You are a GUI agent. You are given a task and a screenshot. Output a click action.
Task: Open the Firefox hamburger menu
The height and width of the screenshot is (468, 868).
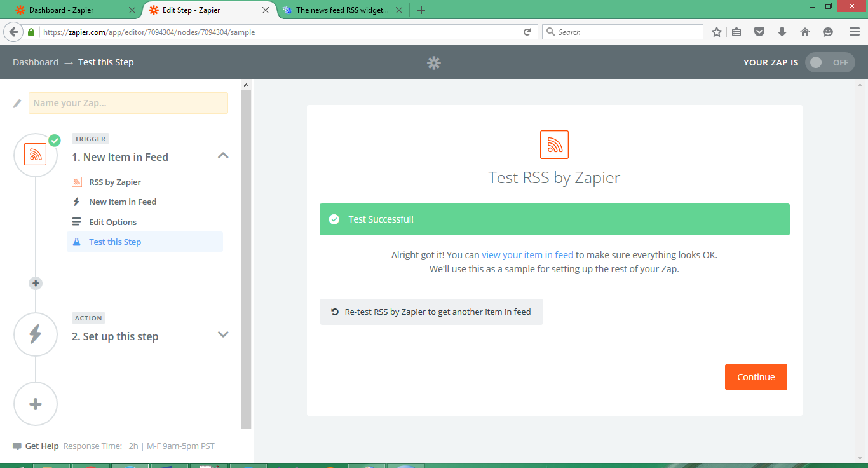tap(855, 32)
